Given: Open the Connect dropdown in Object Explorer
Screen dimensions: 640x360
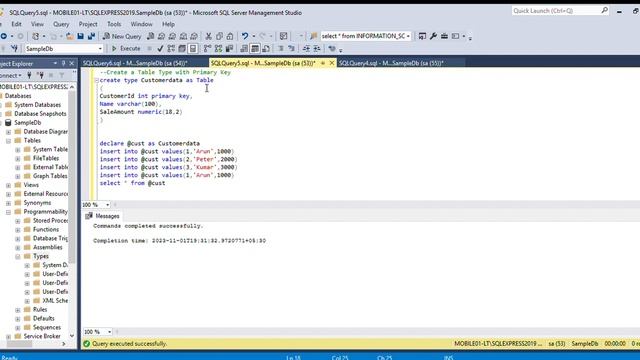Looking at the screenshot, I should [x=10, y=76].
